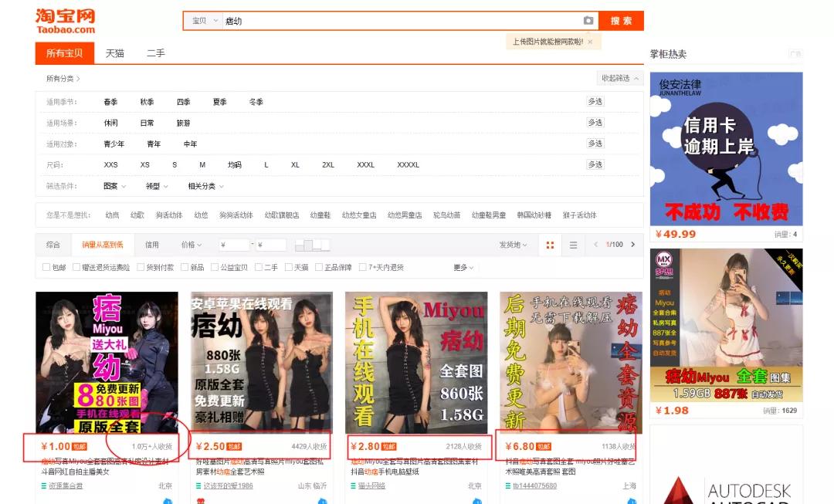Click the 包邮 badge on the ¥2.80 item
The image size is (834, 504).
point(388,447)
